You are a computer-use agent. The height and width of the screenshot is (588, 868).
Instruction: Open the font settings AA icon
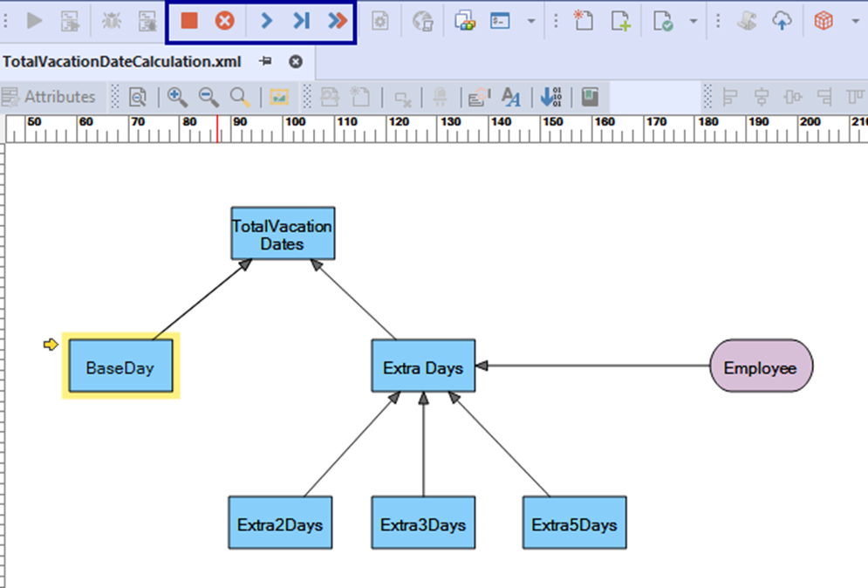(511, 97)
